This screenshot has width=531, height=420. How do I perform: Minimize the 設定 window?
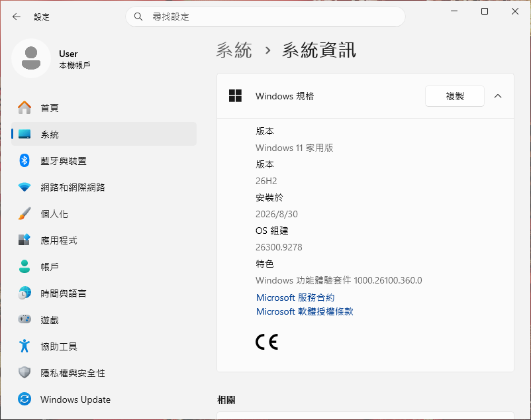click(454, 11)
